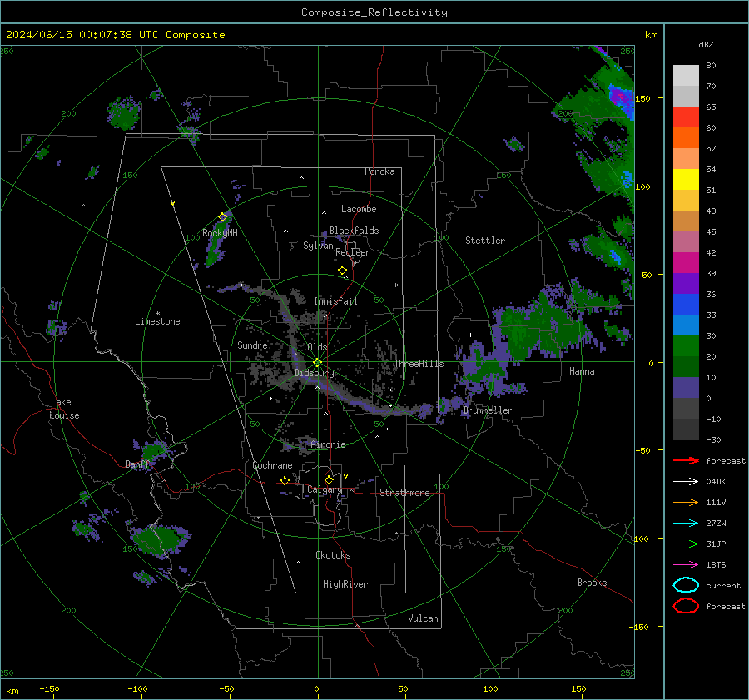Click the Drumheller town label
749x700 pixels.
point(488,410)
